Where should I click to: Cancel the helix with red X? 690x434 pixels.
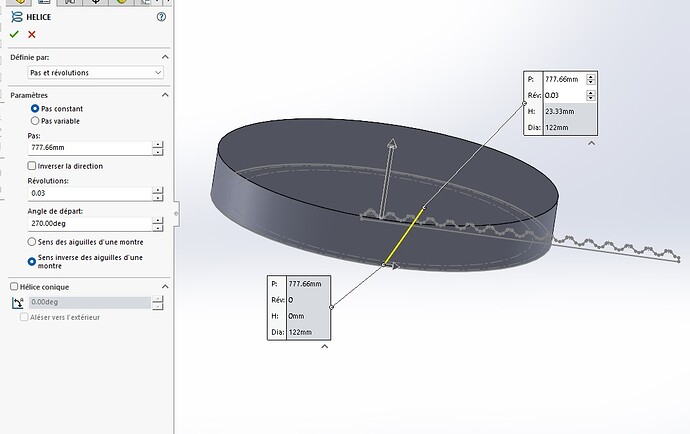tap(32, 34)
